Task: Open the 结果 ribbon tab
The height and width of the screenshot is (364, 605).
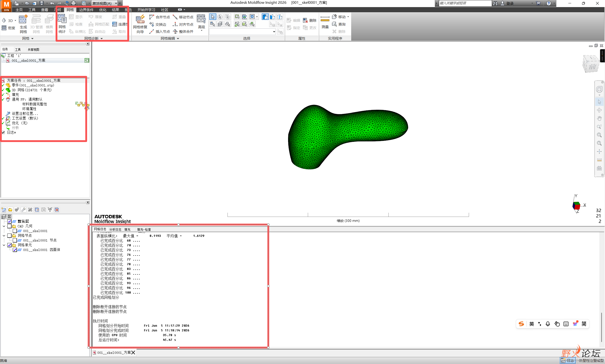Action: coord(116,10)
